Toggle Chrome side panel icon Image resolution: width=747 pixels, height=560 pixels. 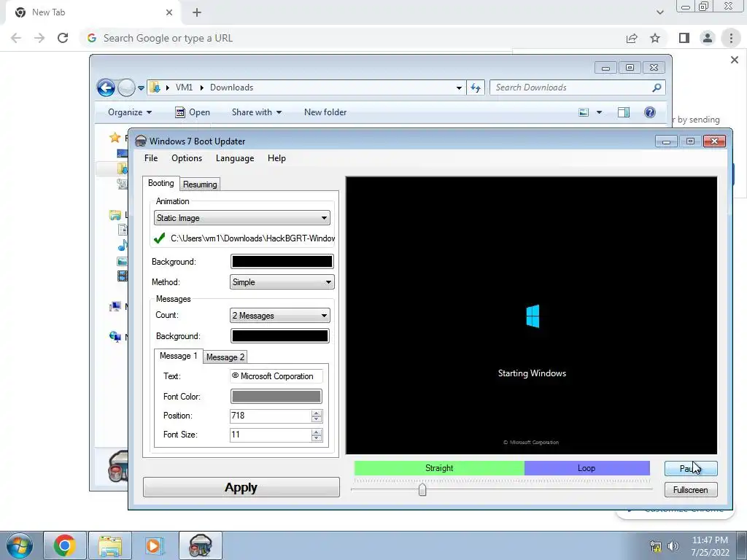(684, 38)
